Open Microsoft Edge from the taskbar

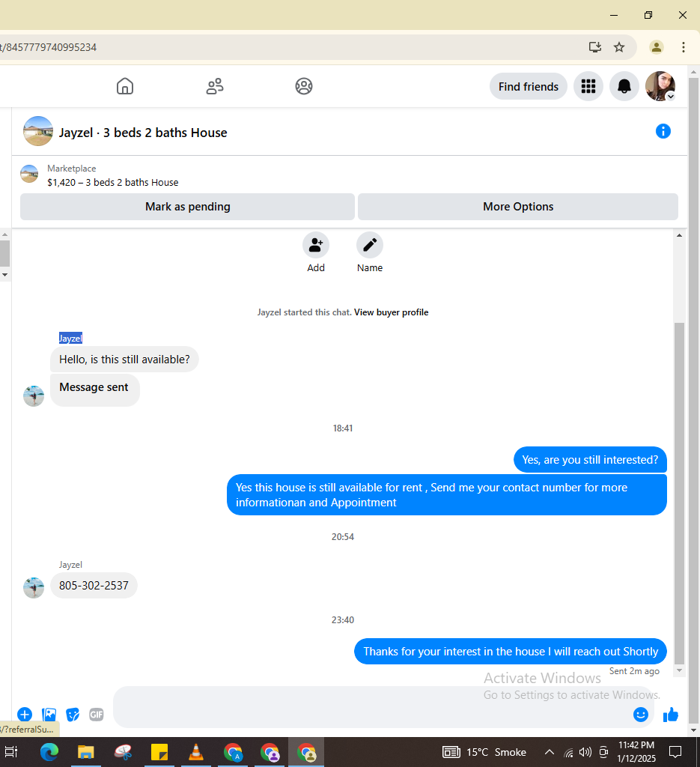[x=49, y=752]
